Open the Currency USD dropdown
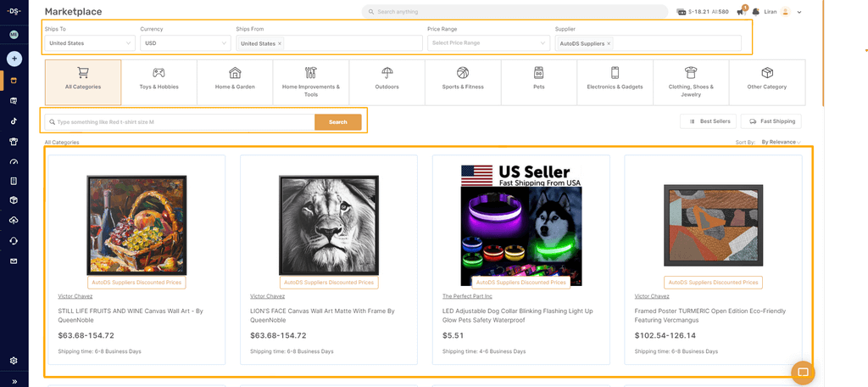This screenshot has height=387, width=868. (x=186, y=42)
